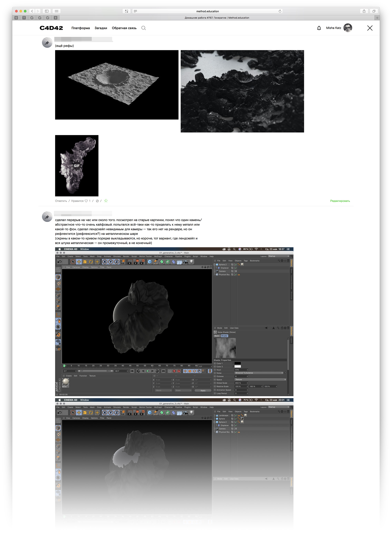Toggle the Octaves animation circle

[215, 376]
